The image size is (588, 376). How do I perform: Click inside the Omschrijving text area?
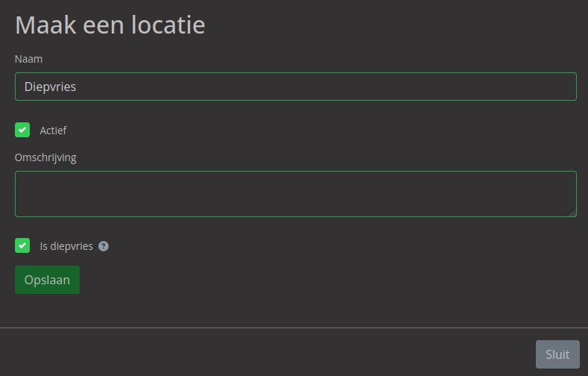tap(295, 194)
